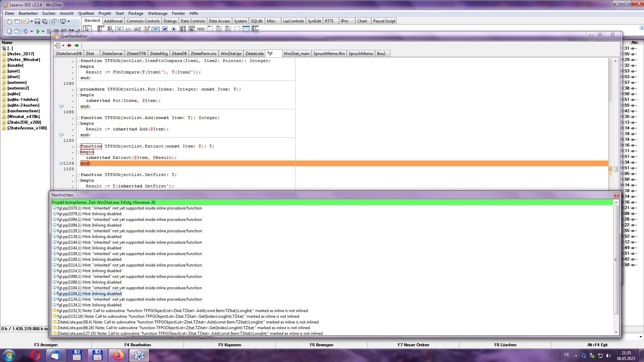Jump forward with green arrow
Screen dimensions: 644x362
click(x=77, y=45)
